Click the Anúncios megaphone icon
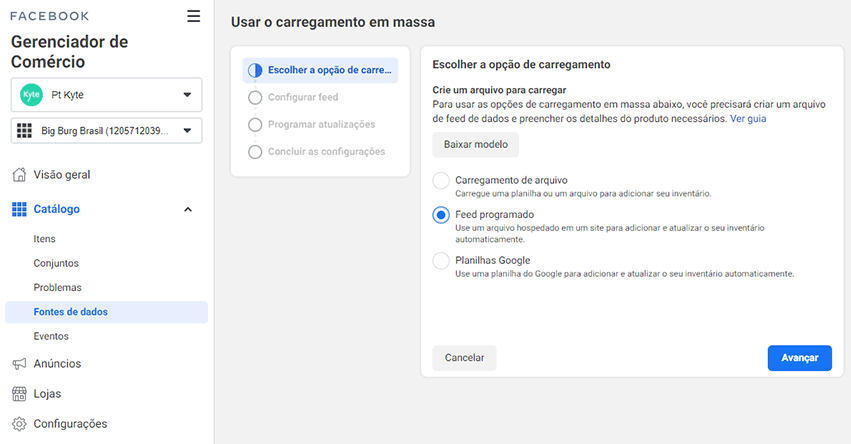This screenshot has width=851, height=444. pos(19,364)
